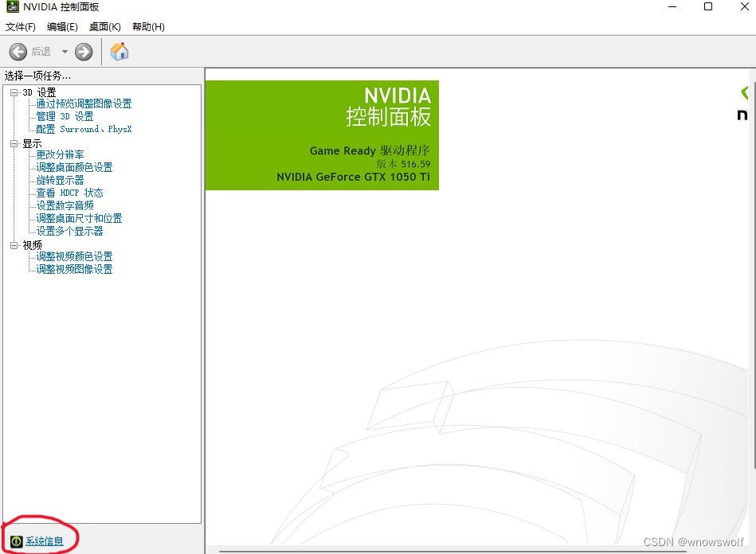Select 调整桌面尺寸和位置
The image size is (756, 554).
coord(79,218)
